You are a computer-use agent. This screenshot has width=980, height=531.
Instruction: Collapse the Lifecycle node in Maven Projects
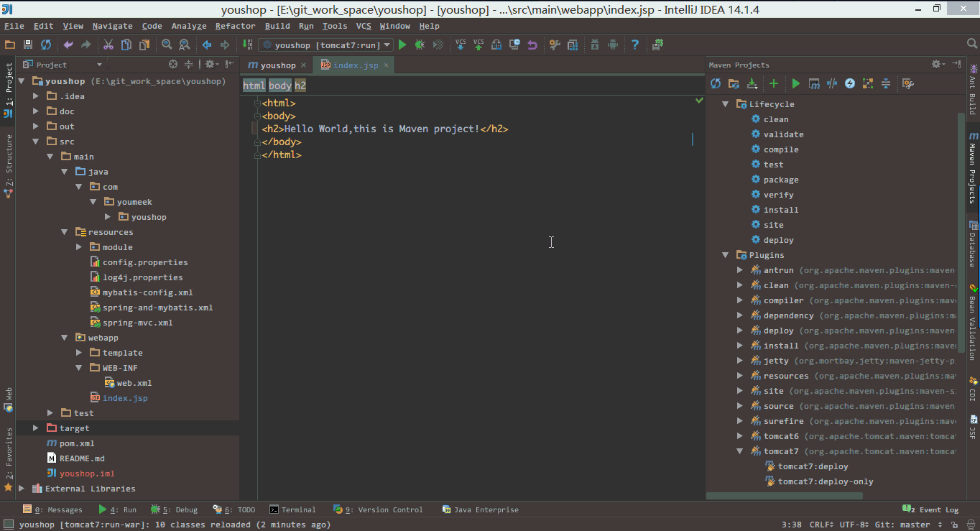(725, 103)
